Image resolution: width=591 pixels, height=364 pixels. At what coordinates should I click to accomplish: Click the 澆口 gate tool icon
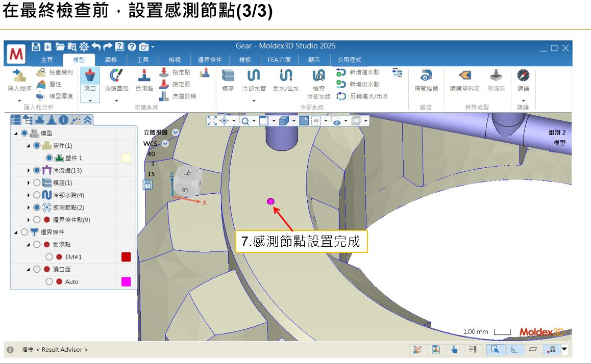(x=90, y=76)
